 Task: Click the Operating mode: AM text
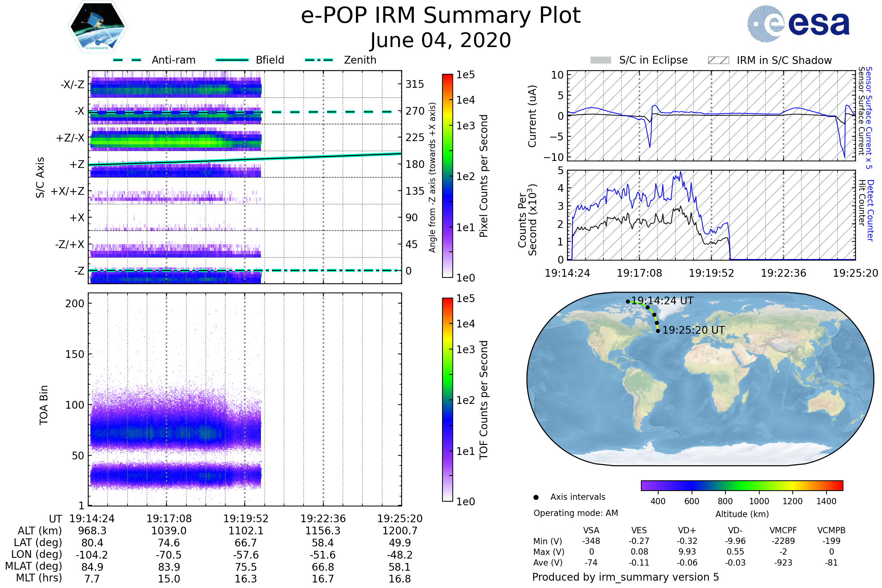click(576, 513)
